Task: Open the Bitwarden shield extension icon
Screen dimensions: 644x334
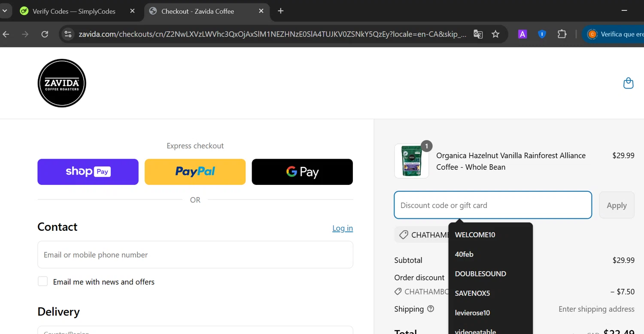Action: 542,34
